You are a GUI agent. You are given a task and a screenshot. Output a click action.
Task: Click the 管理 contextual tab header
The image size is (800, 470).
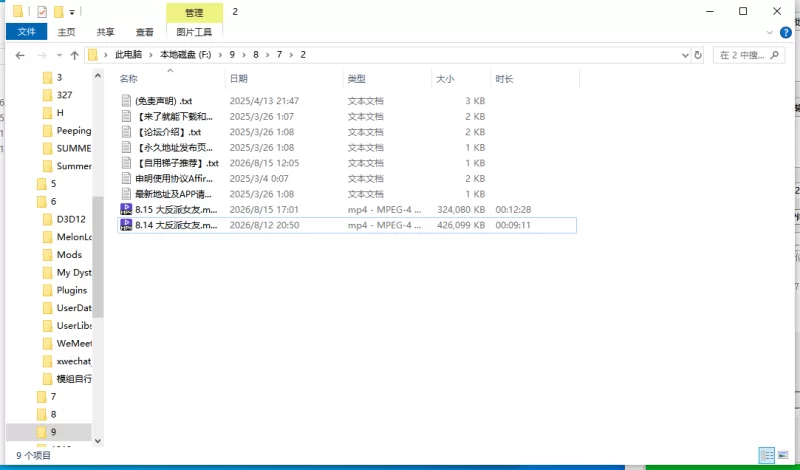coord(194,13)
